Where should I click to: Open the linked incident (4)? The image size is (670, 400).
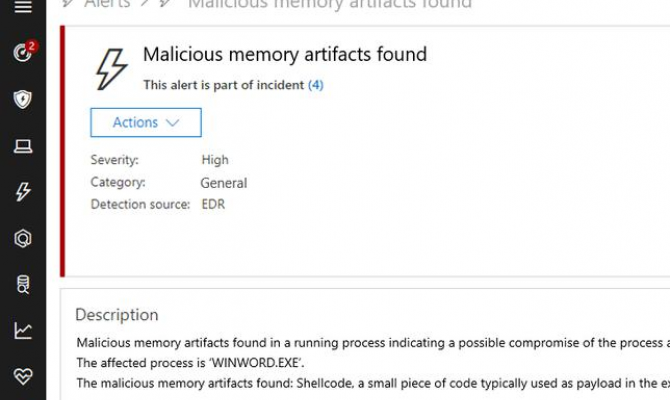pos(315,86)
